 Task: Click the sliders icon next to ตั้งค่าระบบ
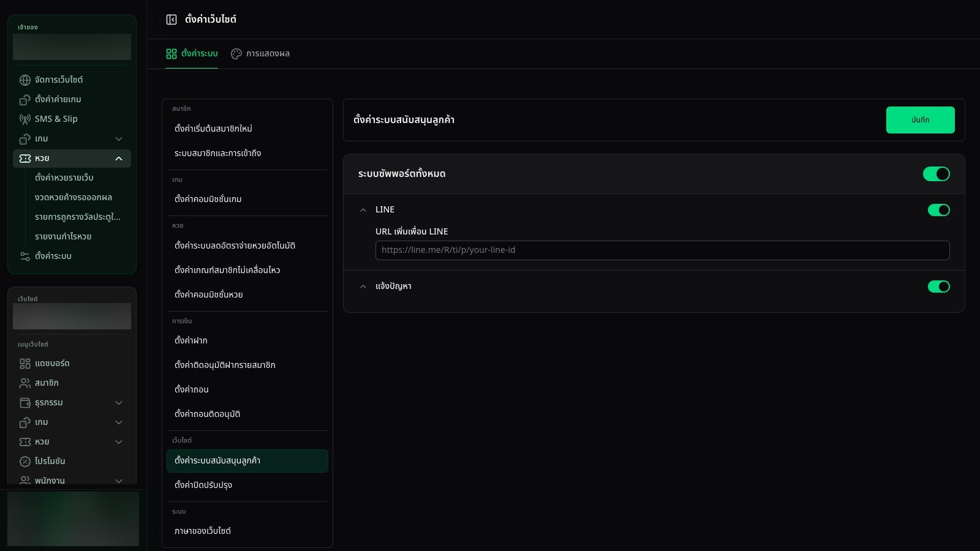(25, 257)
